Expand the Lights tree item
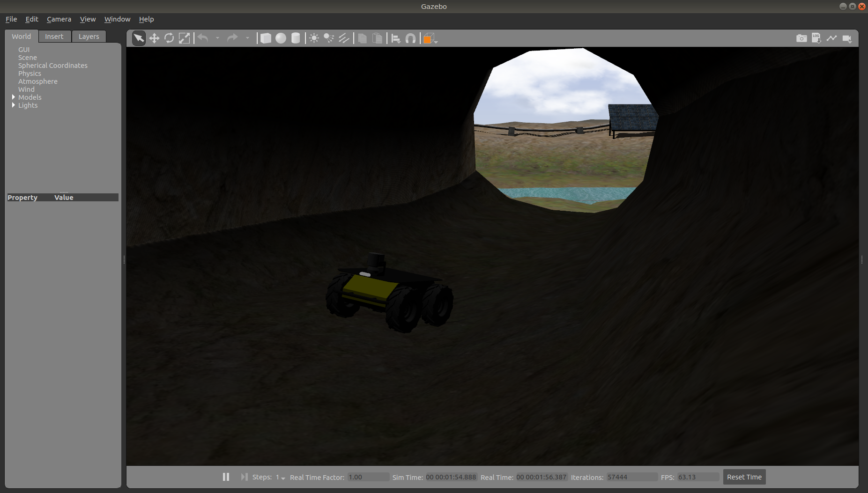868x493 pixels. [14, 105]
